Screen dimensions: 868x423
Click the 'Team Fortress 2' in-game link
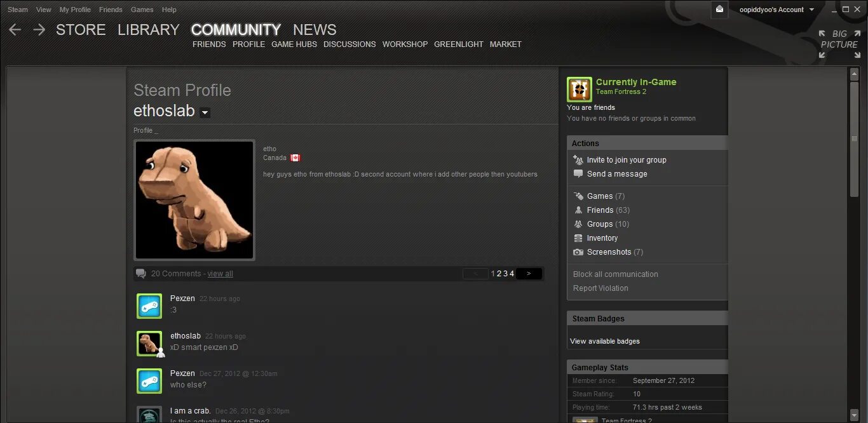[621, 91]
